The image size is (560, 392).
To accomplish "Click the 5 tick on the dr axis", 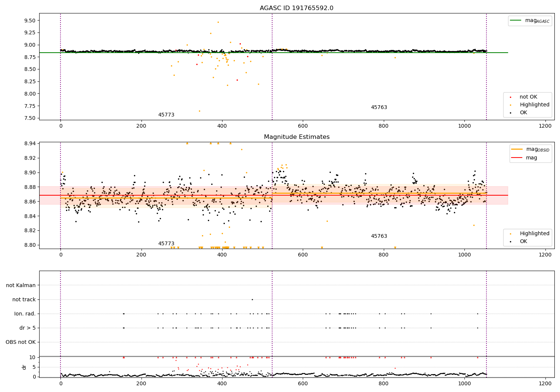I will [34, 367].
